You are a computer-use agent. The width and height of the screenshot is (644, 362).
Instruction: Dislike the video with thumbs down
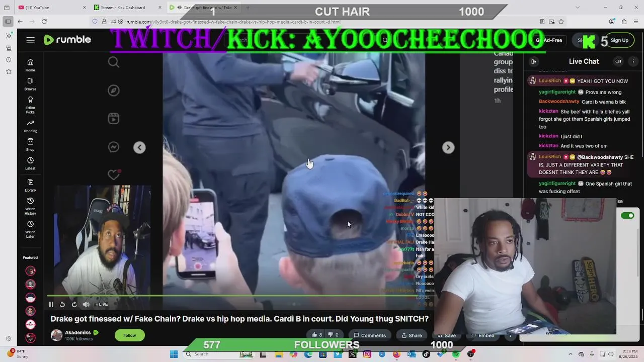333,335
